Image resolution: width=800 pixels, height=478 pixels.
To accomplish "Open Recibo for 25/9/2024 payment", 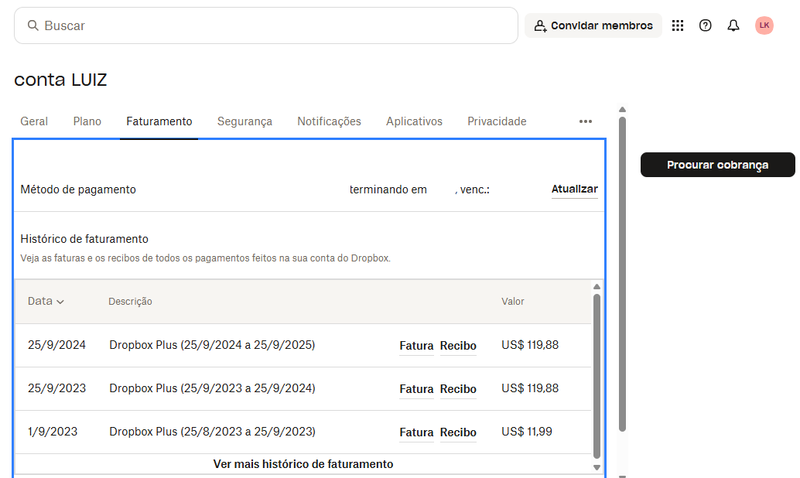I will (x=458, y=346).
